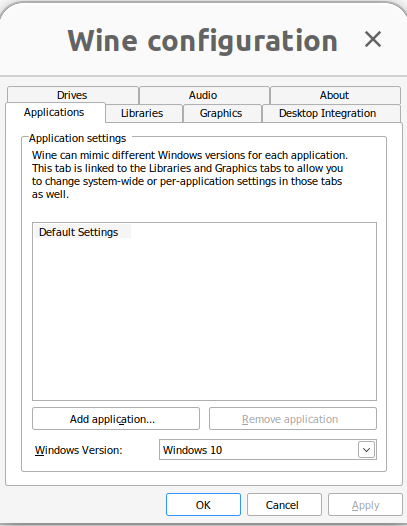Confirm settings with the OK button
The height and width of the screenshot is (526, 407).
(x=203, y=505)
